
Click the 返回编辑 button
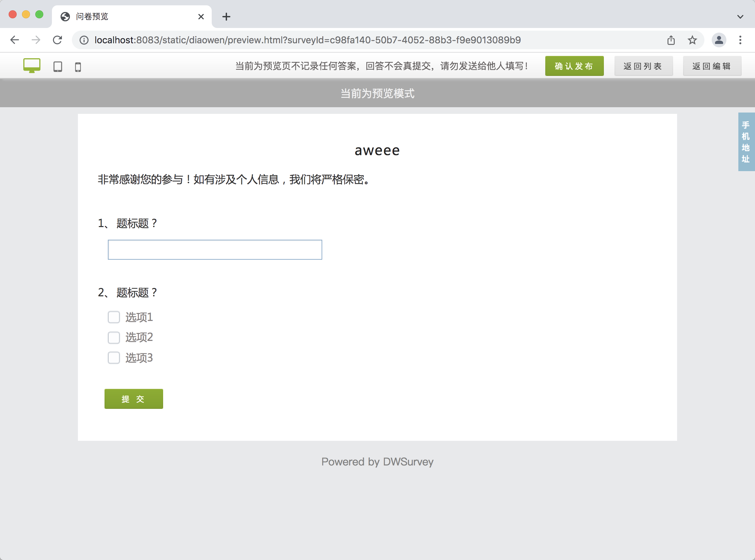point(712,66)
